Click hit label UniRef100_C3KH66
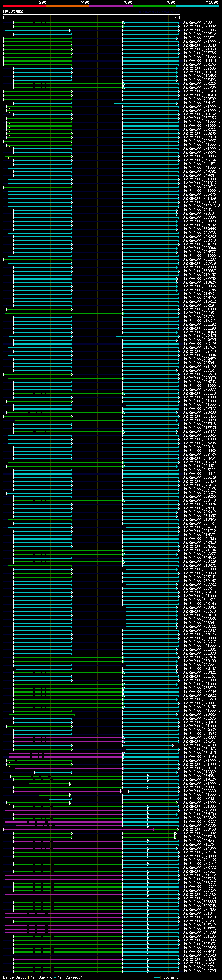This screenshot has width=222, height=980. coord(199,416)
